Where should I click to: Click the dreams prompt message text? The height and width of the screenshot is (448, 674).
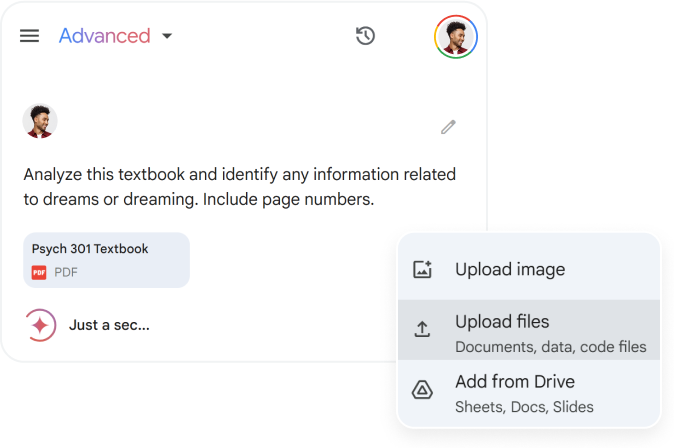[239, 187]
